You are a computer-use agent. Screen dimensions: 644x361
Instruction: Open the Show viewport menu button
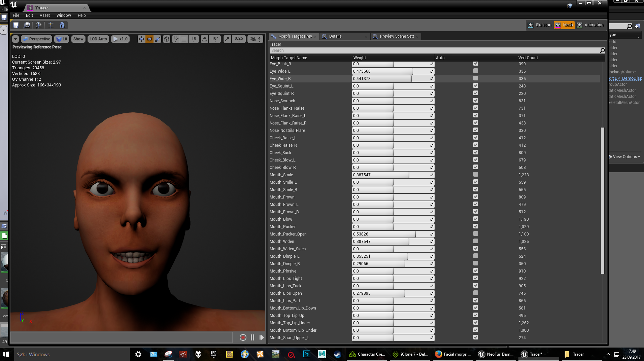tap(78, 39)
